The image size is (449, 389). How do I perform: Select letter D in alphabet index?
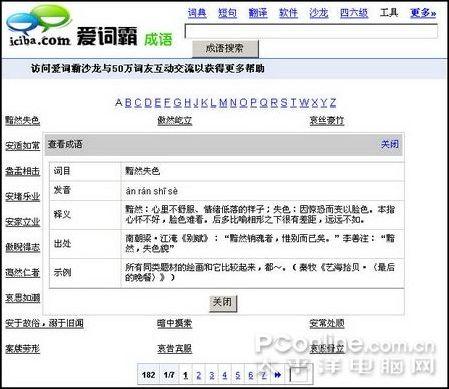(x=148, y=103)
